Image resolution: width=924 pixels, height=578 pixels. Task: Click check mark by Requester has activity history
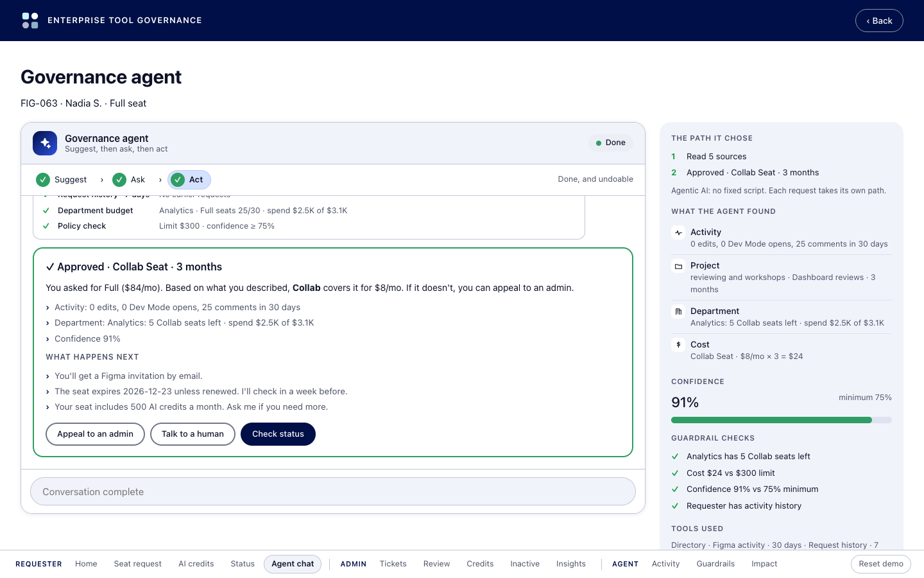pyautogui.click(x=675, y=506)
